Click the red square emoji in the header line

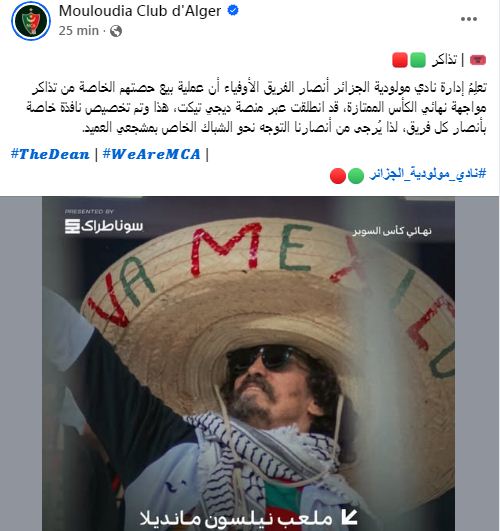tap(400, 60)
